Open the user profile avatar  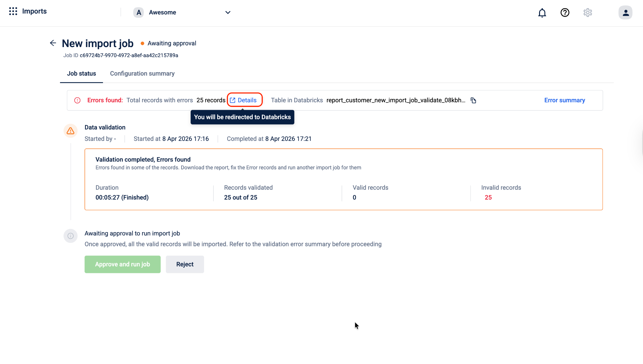(625, 13)
